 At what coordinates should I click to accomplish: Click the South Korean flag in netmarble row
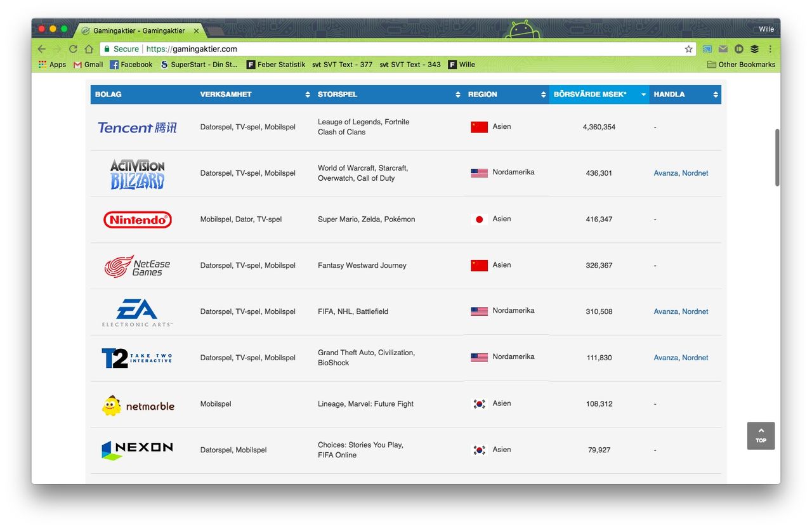click(x=479, y=403)
